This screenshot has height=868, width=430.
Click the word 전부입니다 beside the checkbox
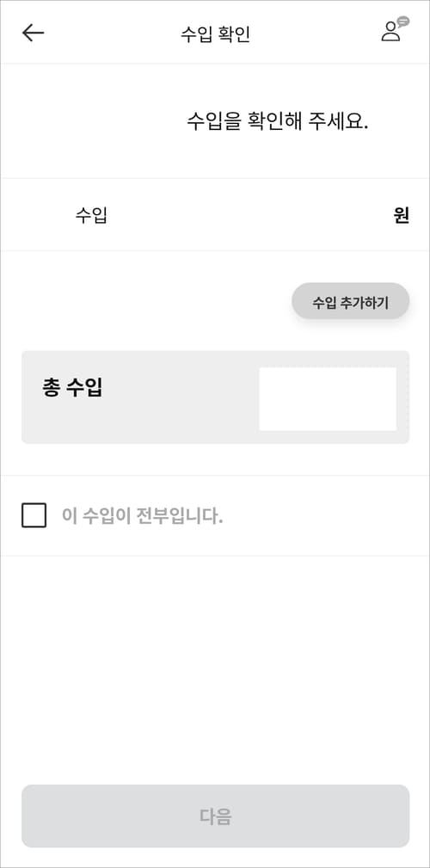tap(179, 516)
